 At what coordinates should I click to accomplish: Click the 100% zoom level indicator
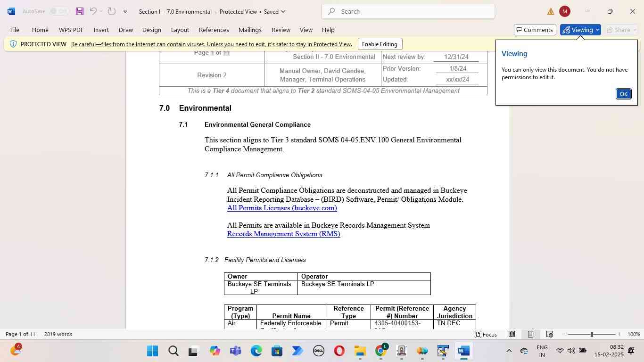pos(634,334)
